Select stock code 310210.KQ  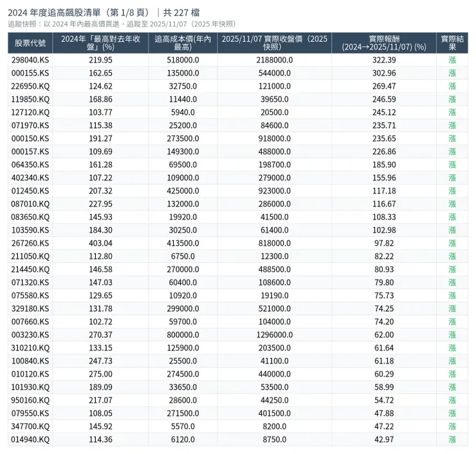[30, 348]
